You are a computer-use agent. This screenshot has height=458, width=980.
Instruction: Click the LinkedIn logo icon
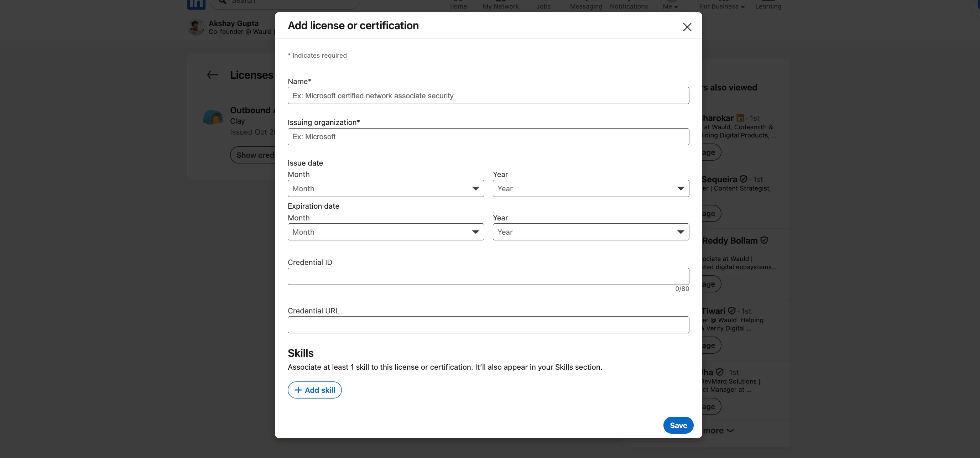tap(196, 4)
